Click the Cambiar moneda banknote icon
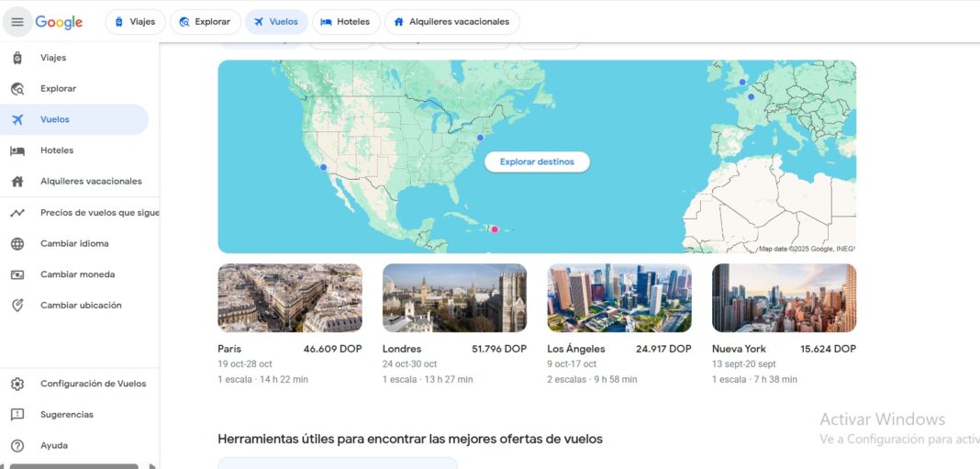Image resolution: width=980 pixels, height=469 pixels. click(x=17, y=274)
